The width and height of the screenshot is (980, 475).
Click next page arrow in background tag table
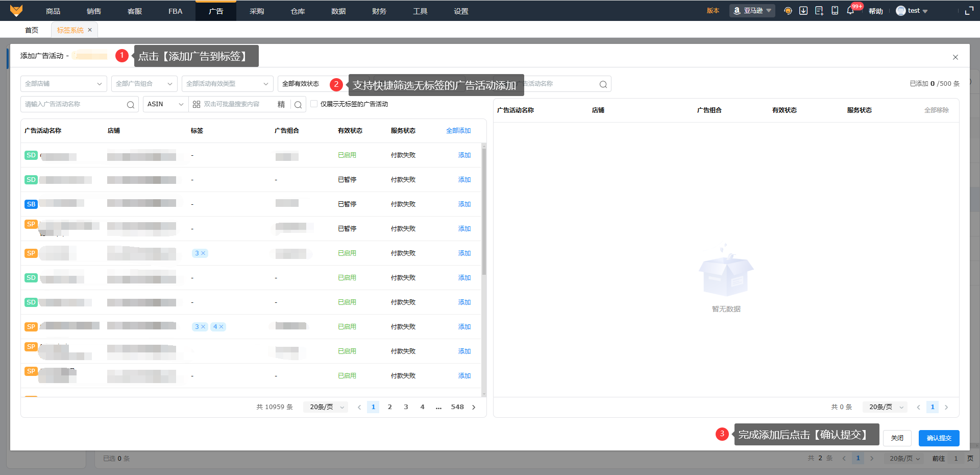click(x=872, y=458)
